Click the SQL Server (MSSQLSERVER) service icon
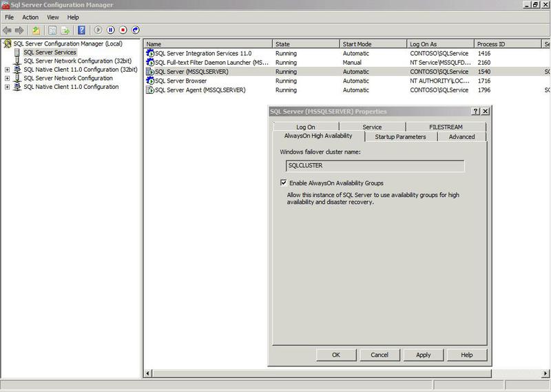Screen dimensions: 551x392 150,72
